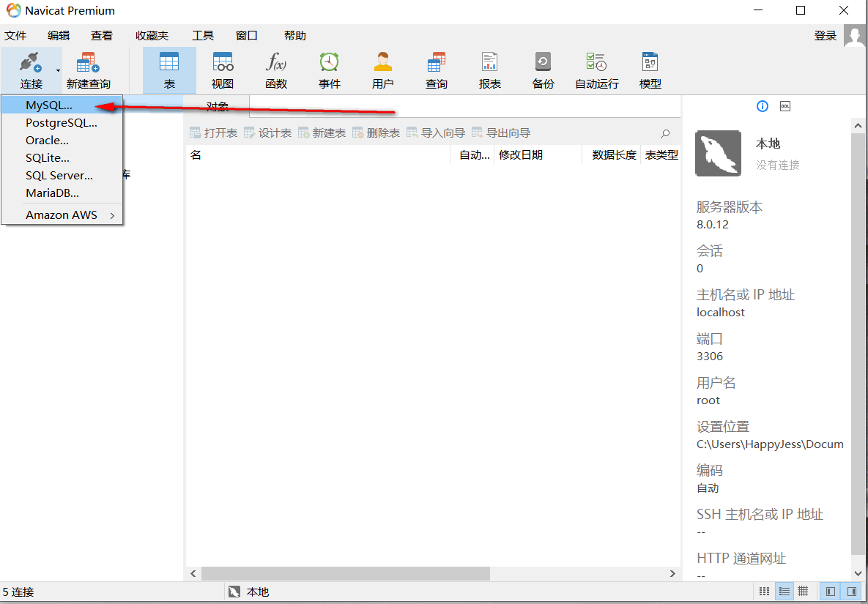Viewport: 868px width, 604px height.
Task: Switch to the 对象 tab
Action: click(217, 107)
